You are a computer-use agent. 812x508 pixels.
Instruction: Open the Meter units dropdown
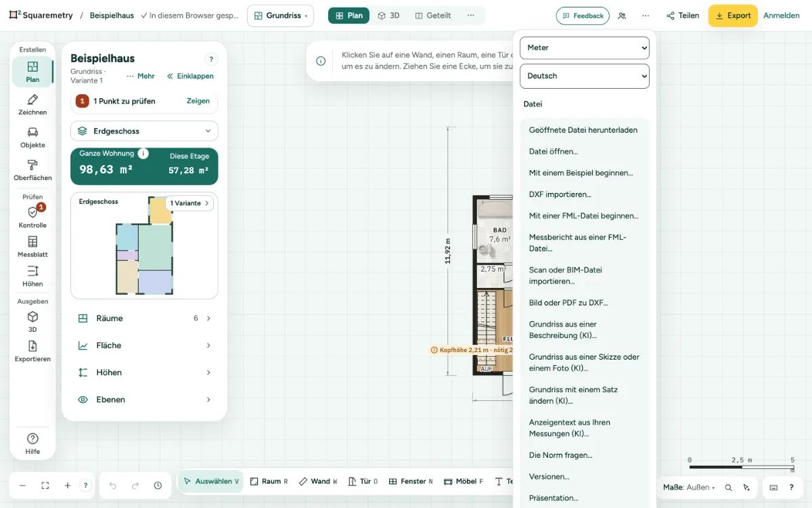point(585,47)
